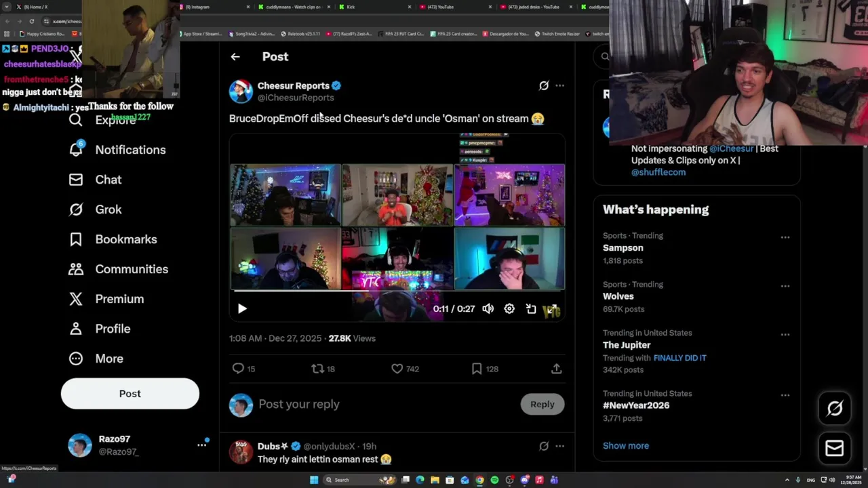Image resolution: width=868 pixels, height=488 pixels.
Task: Share the post via upload icon
Action: pos(556,369)
